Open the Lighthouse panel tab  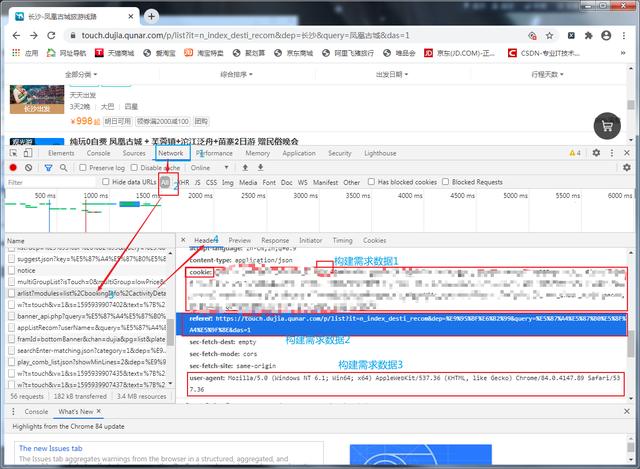380,153
